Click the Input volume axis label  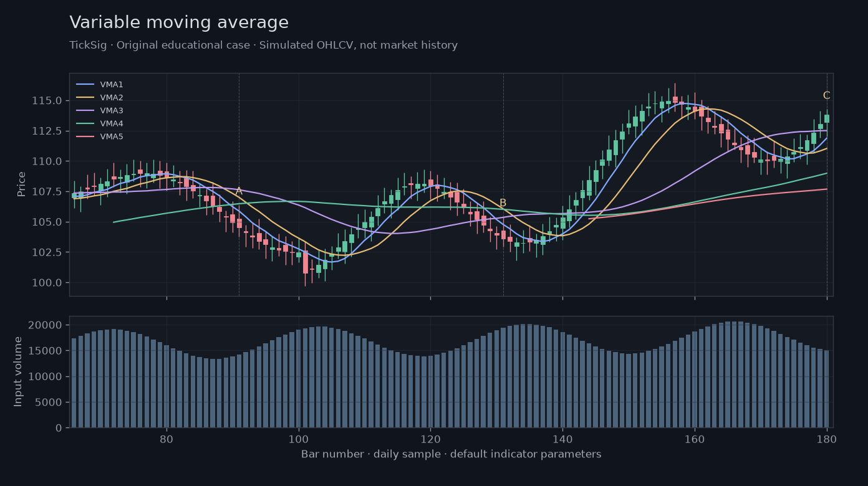coord(18,371)
